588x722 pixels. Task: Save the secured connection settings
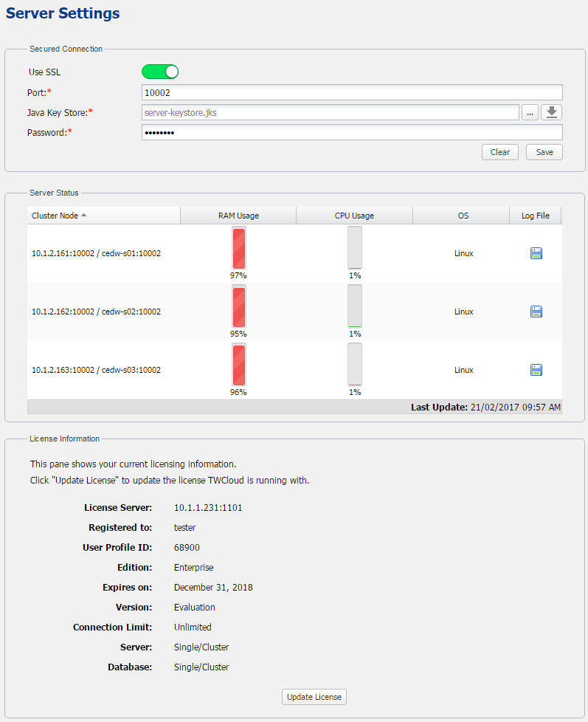[x=544, y=152]
